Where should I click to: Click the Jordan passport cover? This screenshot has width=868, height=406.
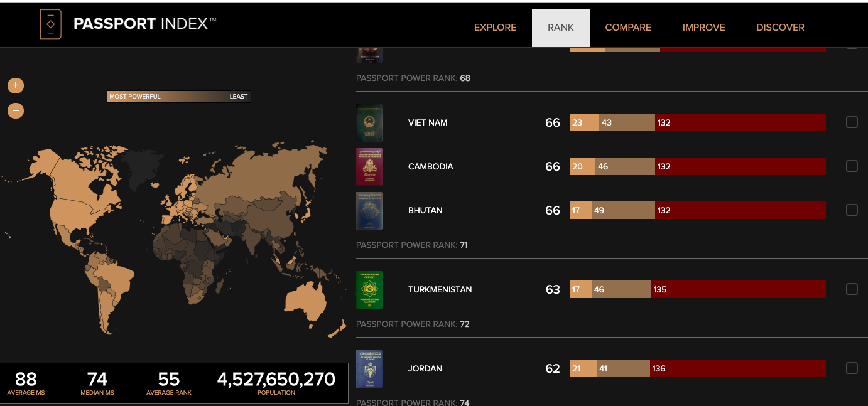point(369,369)
